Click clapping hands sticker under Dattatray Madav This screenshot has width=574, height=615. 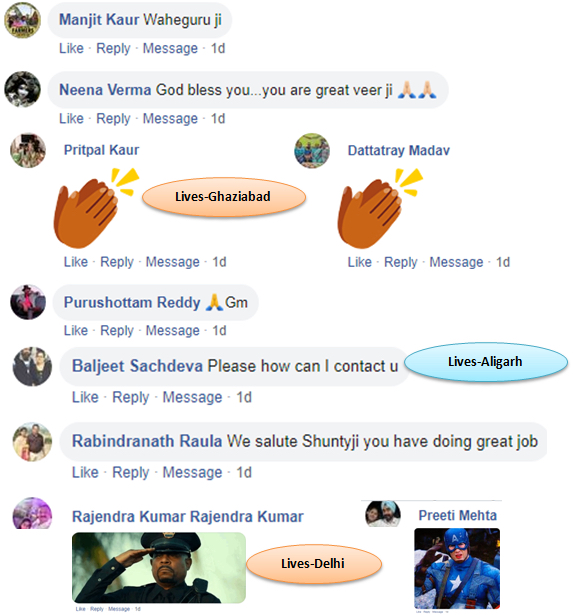pos(380,208)
